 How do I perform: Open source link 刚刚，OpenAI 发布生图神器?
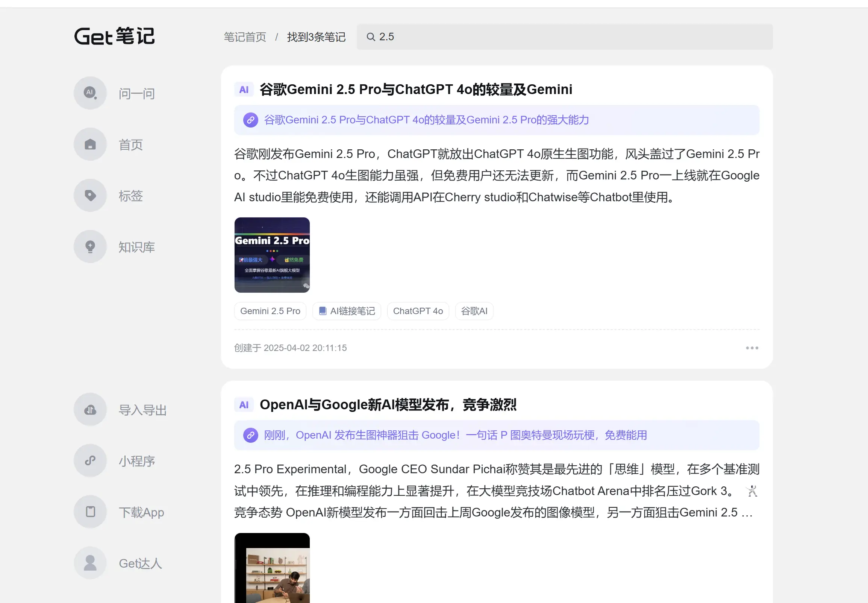[455, 435]
